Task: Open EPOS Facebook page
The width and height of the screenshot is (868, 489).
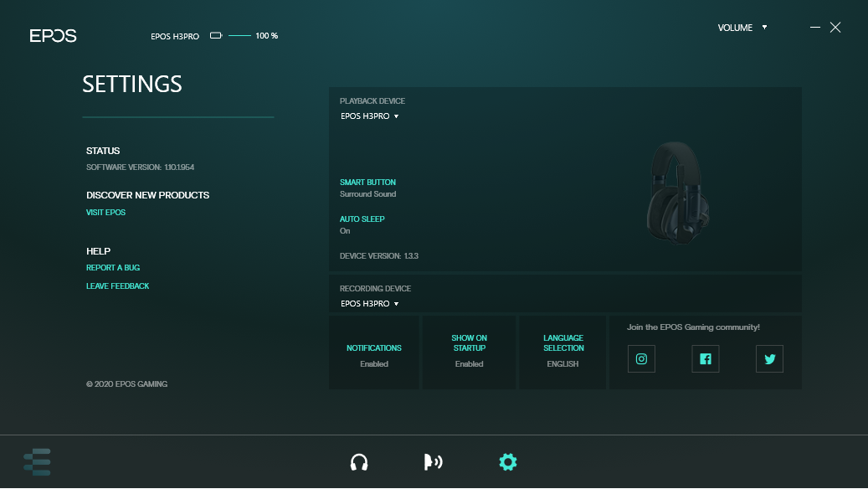Action: (706, 359)
